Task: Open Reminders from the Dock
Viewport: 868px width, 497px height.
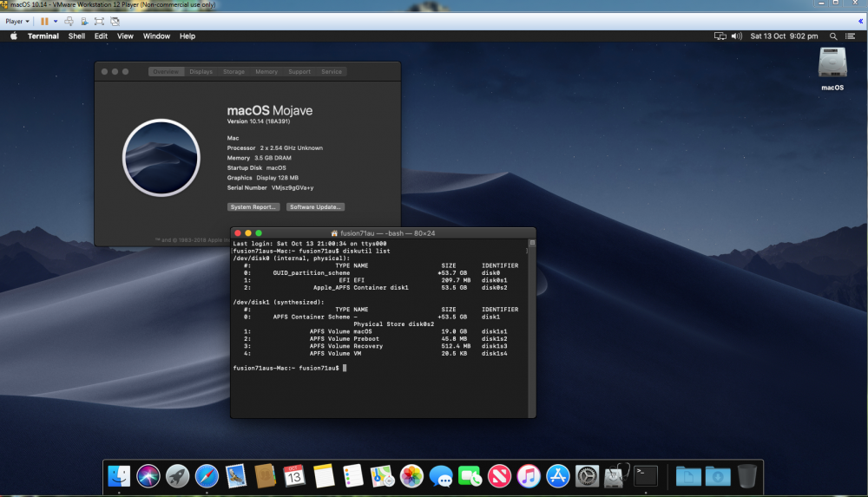Action: coord(353,476)
